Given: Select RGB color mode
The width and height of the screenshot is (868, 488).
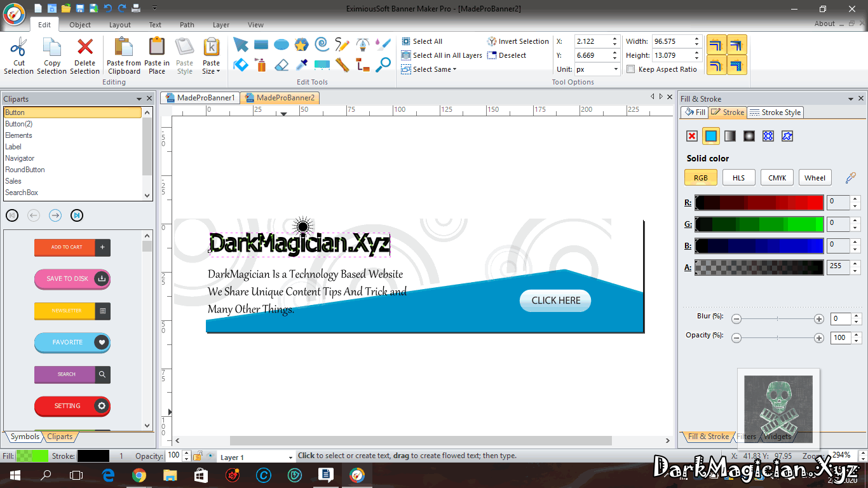Looking at the screenshot, I should (x=701, y=178).
